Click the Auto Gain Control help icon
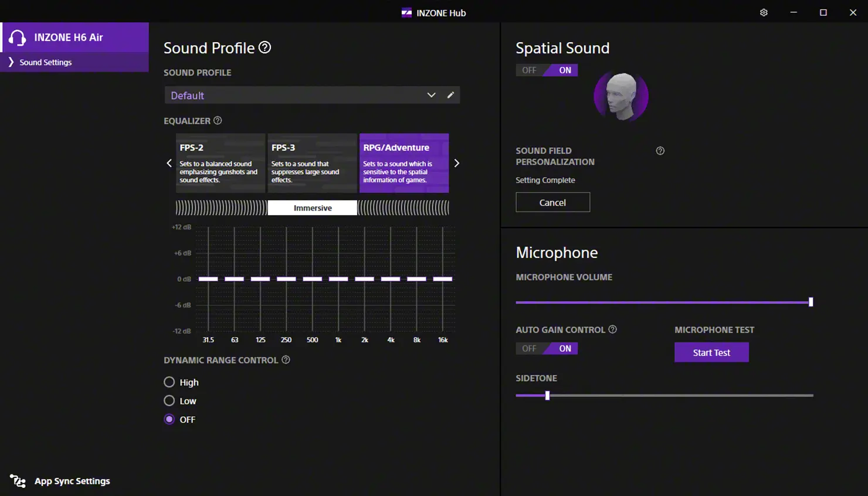The height and width of the screenshot is (496, 868). (x=612, y=329)
